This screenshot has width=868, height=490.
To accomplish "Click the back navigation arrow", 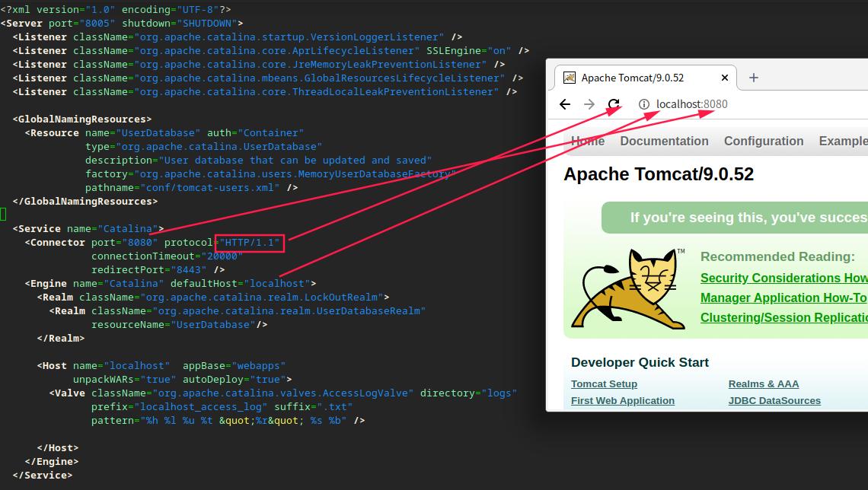I will click(564, 104).
